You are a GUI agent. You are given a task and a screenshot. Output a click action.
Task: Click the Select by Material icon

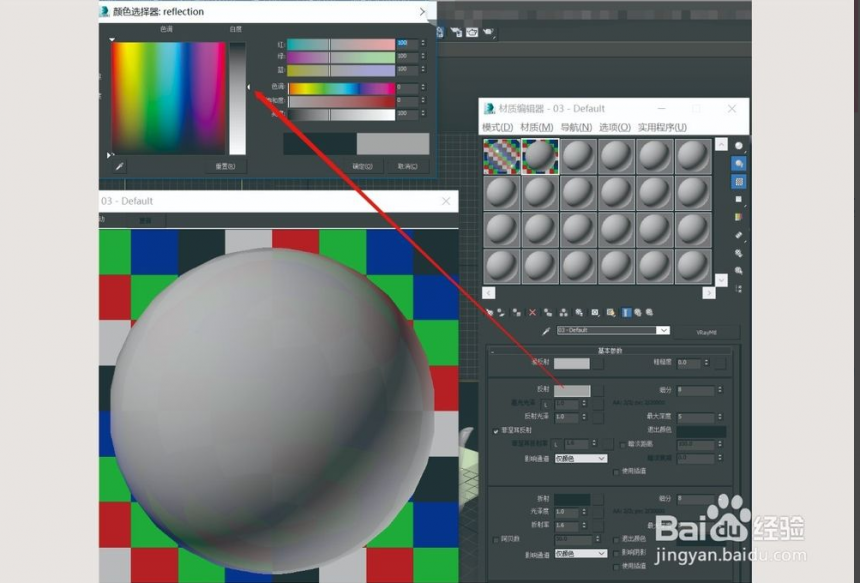739,271
